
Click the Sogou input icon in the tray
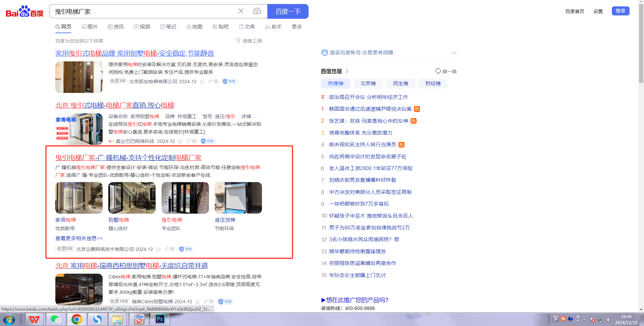pyautogui.click(x=563, y=319)
